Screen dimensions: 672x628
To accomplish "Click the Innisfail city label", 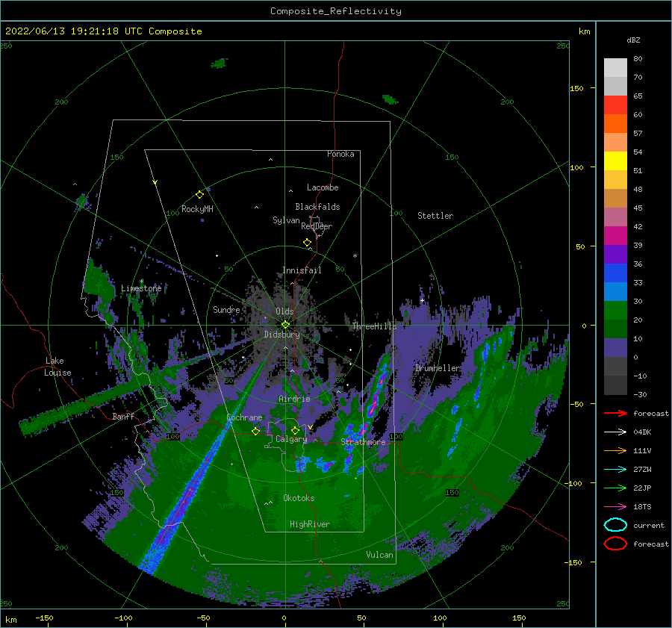I will (302, 270).
